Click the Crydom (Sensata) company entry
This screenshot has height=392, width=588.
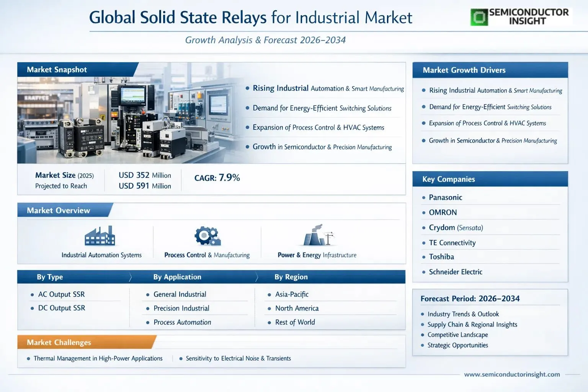pos(456,228)
